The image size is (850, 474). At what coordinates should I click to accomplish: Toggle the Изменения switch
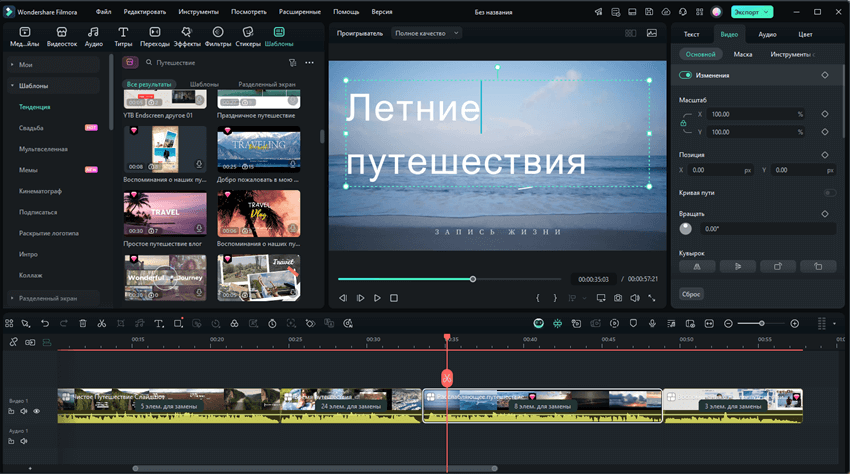tap(685, 75)
